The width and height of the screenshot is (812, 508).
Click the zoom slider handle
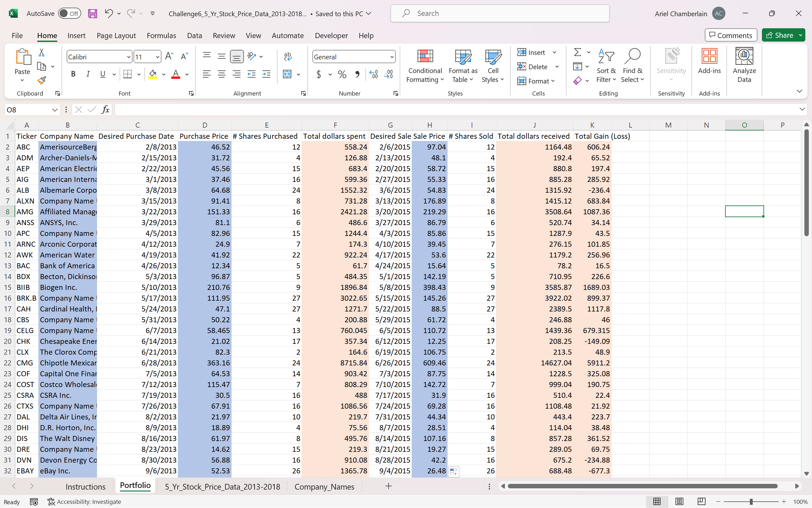pos(751,502)
